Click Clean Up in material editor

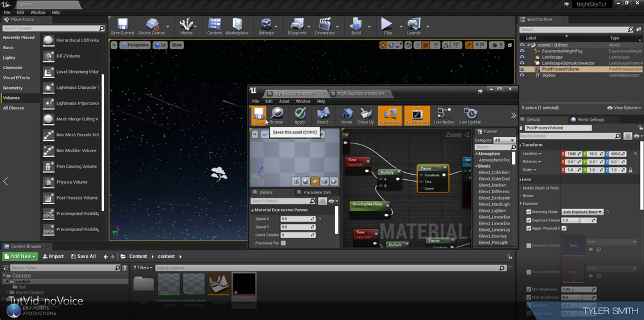pos(366,115)
